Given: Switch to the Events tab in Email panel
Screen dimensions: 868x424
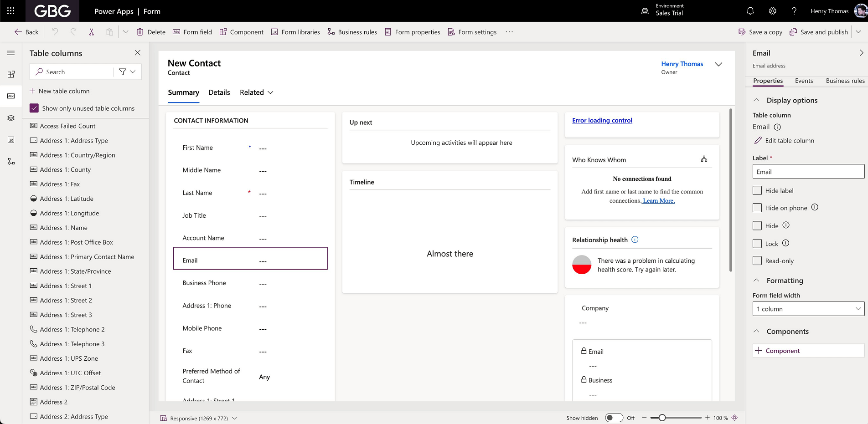Looking at the screenshot, I should (x=804, y=81).
